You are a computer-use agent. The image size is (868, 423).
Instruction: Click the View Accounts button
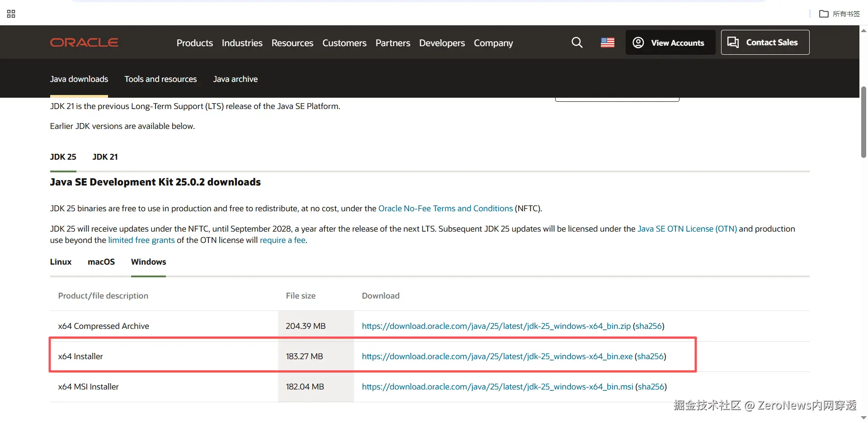point(670,43)
